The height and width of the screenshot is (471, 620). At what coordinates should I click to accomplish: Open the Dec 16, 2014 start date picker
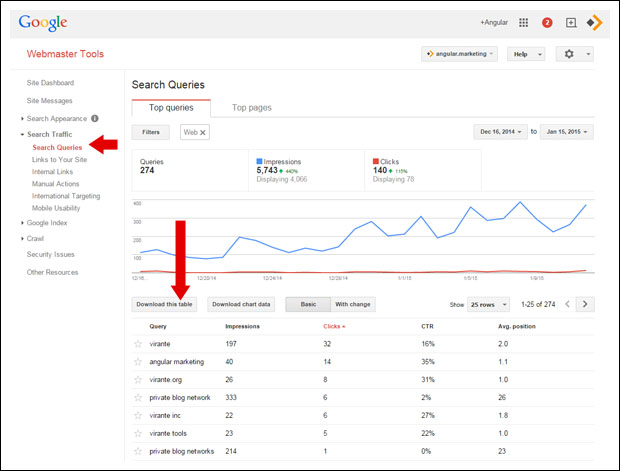500,132
